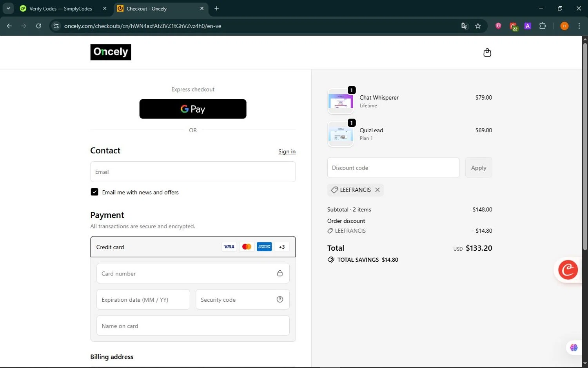Open the shopping bag cart icon

tap(487, 53)
